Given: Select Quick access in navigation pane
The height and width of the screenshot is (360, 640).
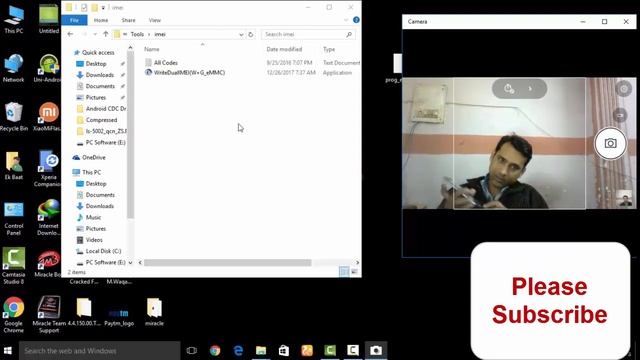Looking at the screenshot, I should click(98, 52).
